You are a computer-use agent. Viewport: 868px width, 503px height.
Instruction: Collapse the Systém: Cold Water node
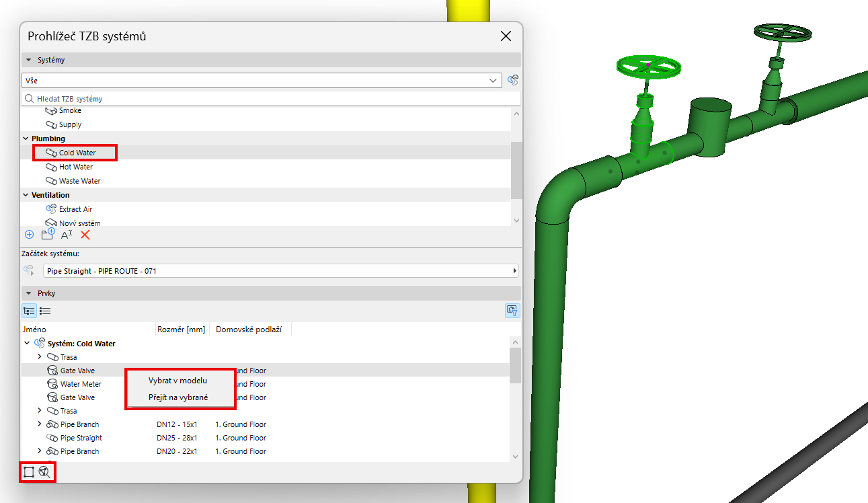coord(27,344)
